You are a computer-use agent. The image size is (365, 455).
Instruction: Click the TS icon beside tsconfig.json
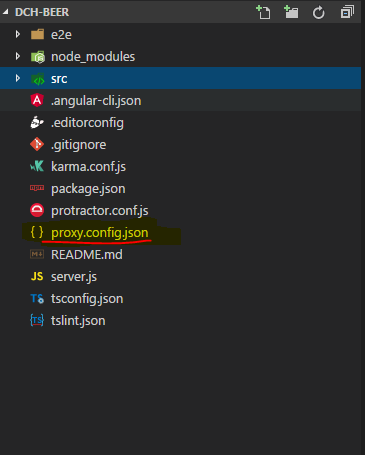point(37,298)
